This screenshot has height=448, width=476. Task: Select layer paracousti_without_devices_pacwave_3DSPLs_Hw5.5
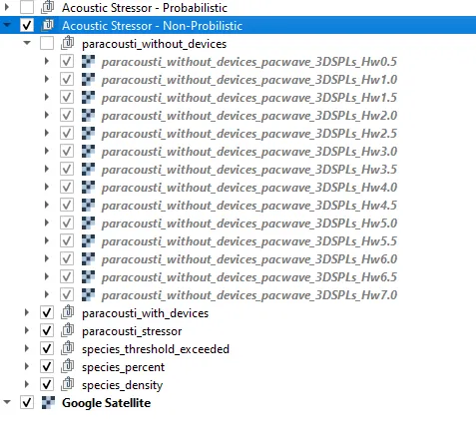tap(249, 241)
